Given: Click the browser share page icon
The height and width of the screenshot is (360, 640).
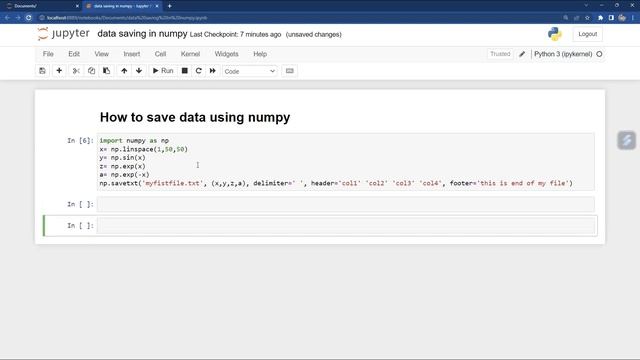Looking at the screenshot, I should tap(576, 18).
